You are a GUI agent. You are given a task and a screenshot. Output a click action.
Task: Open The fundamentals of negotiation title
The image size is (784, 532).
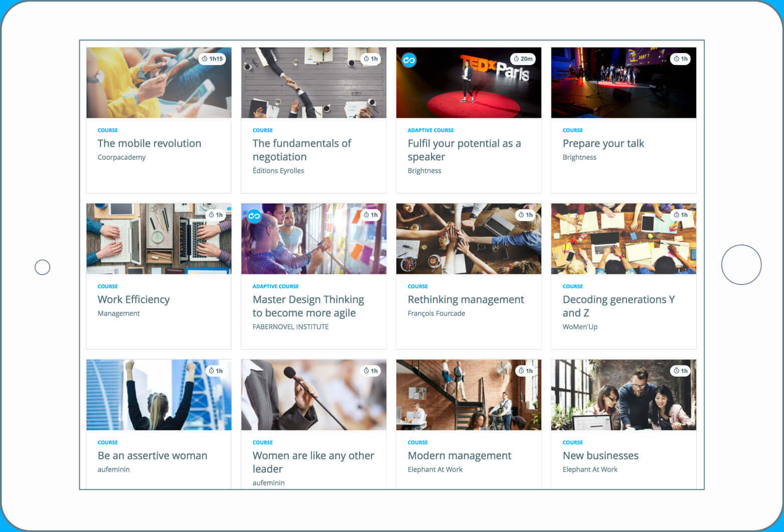coord(302,150)
